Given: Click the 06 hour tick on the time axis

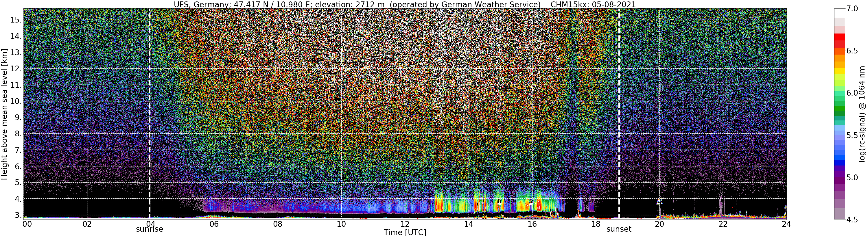Looking at the screenshot, I should tap(214, 224).
